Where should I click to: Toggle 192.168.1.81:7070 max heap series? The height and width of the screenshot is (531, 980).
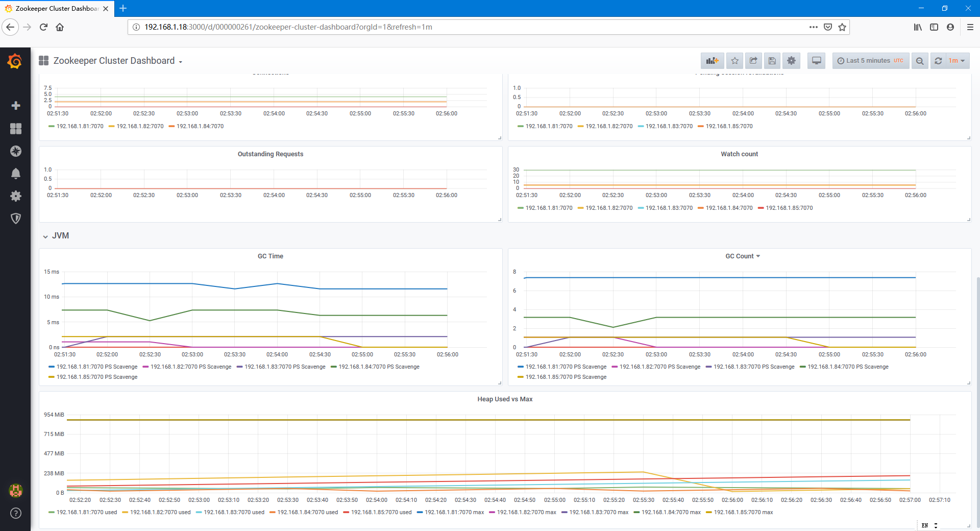click(454, 512)
